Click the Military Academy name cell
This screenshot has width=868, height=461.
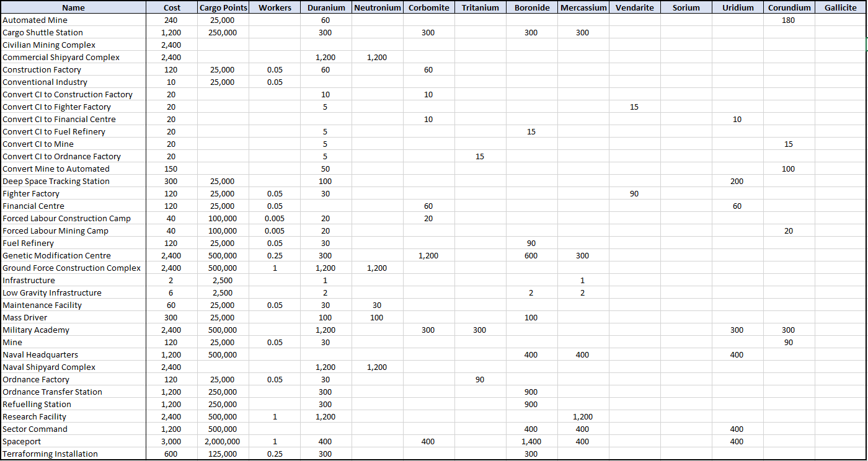click(74, 330)
